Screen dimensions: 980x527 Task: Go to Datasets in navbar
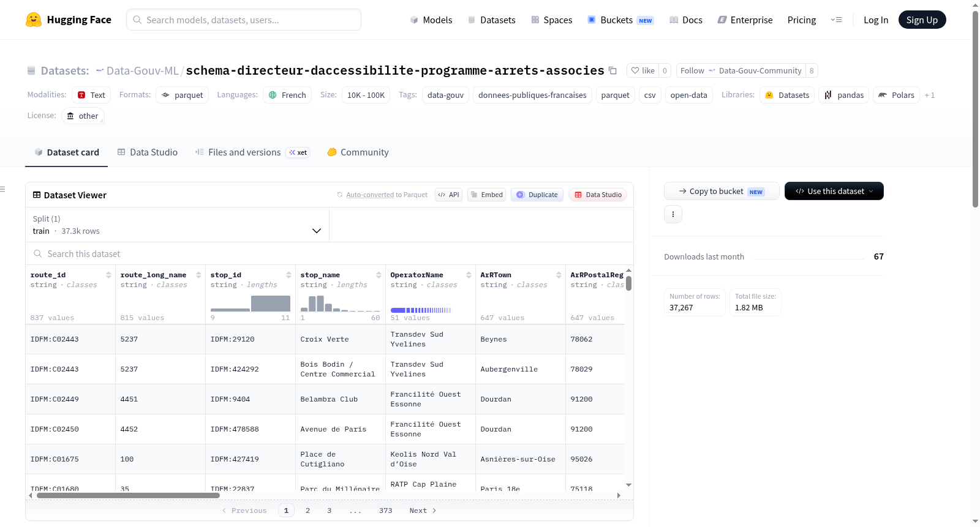(492, 20)
